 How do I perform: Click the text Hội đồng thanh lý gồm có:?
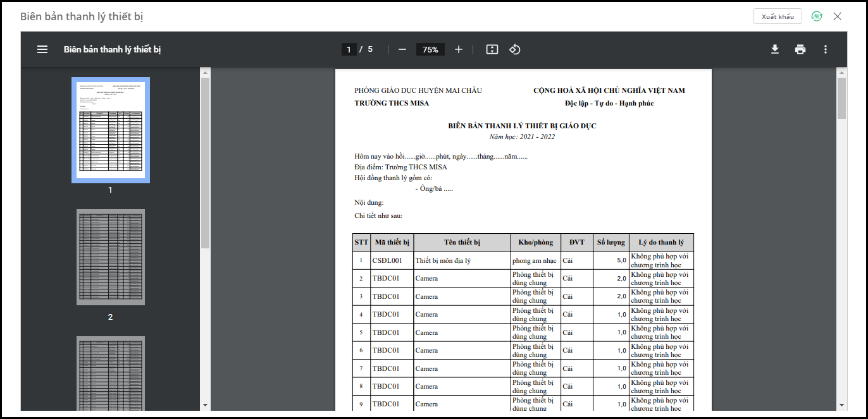click(x=394, y=178)
